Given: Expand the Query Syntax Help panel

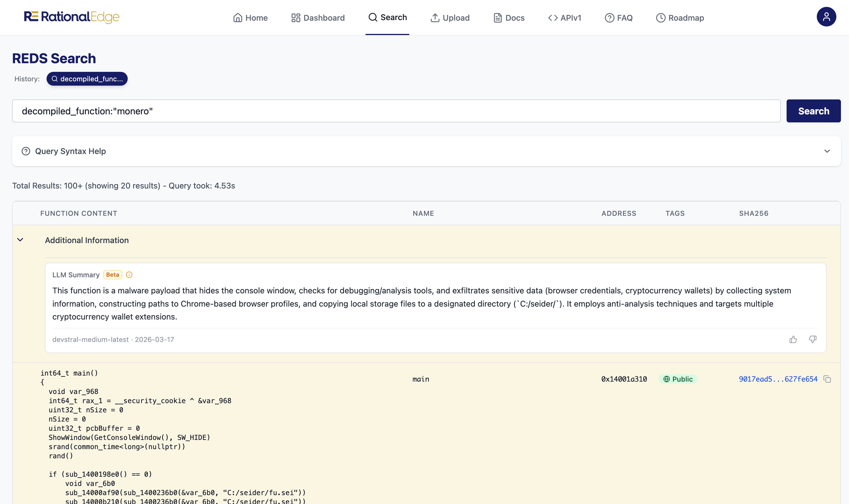Looking at the screenshot, I should [827, 151].
